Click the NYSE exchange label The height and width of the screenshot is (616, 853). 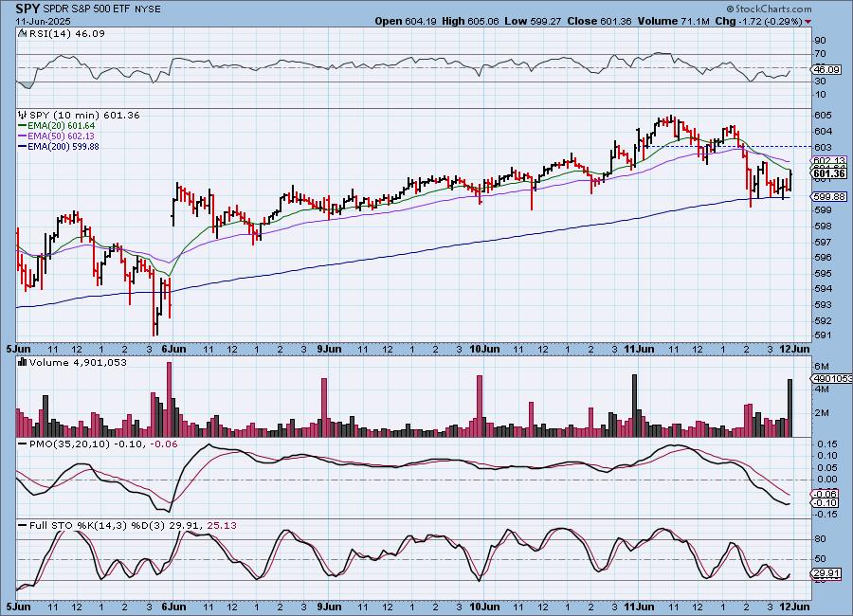point(148,9)
